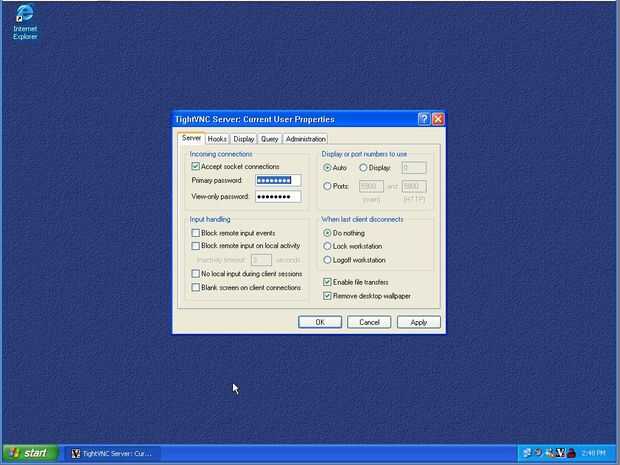Click the Display number input field
This screenshot has height=465, width=620.
pos(414,168)
